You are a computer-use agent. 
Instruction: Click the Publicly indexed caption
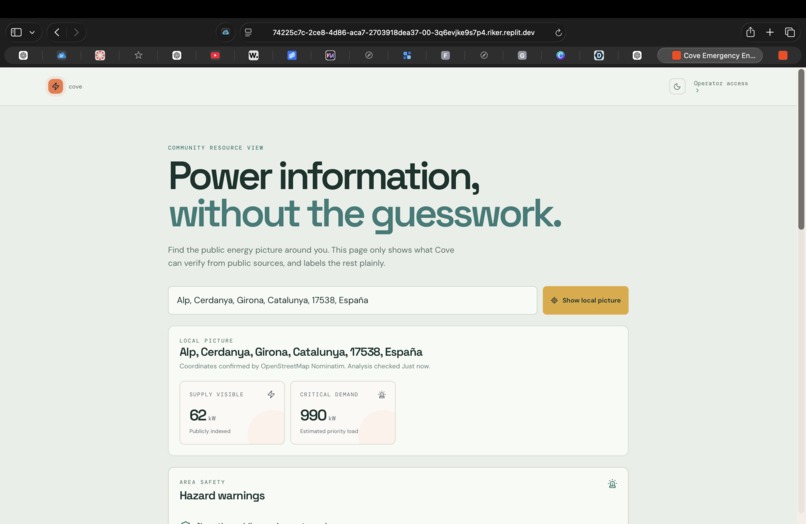[210, 431]
